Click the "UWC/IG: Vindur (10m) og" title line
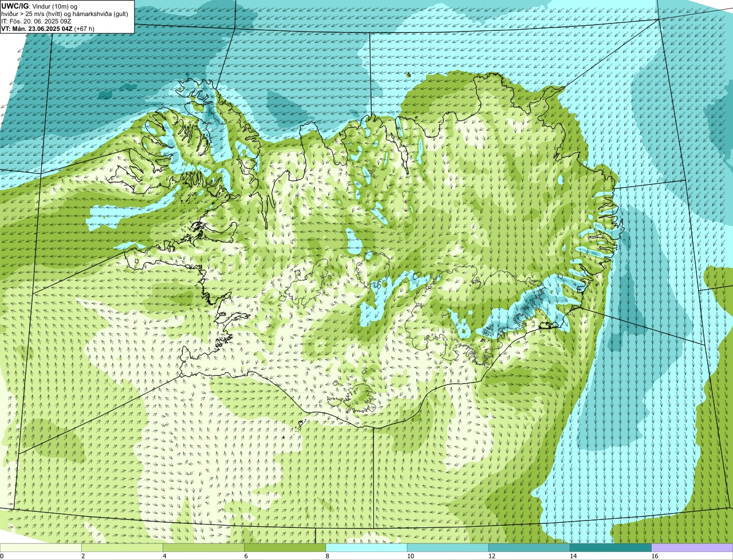This screenshot has height=560, width=733. click(40, 6)
